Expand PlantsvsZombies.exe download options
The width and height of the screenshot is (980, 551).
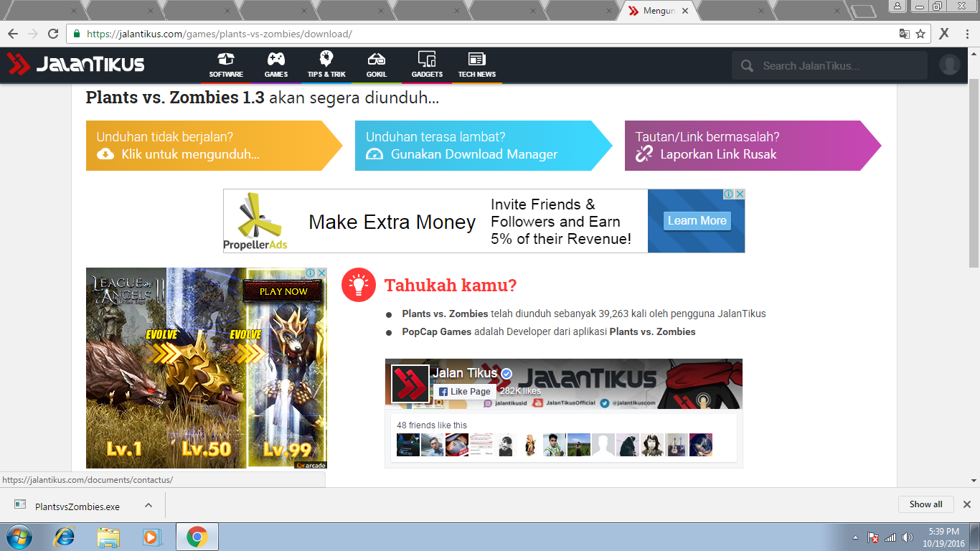click(x=149, y=505)
